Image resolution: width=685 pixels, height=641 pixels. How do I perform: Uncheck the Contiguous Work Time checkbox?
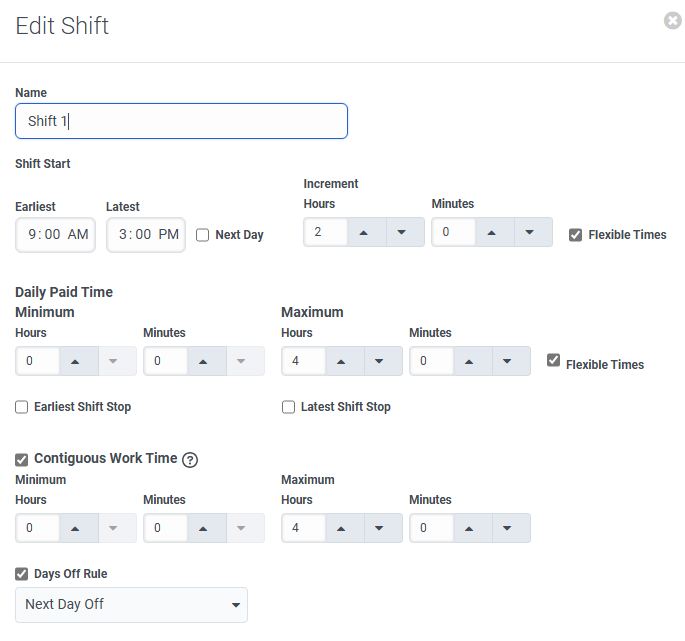[22, 459]
